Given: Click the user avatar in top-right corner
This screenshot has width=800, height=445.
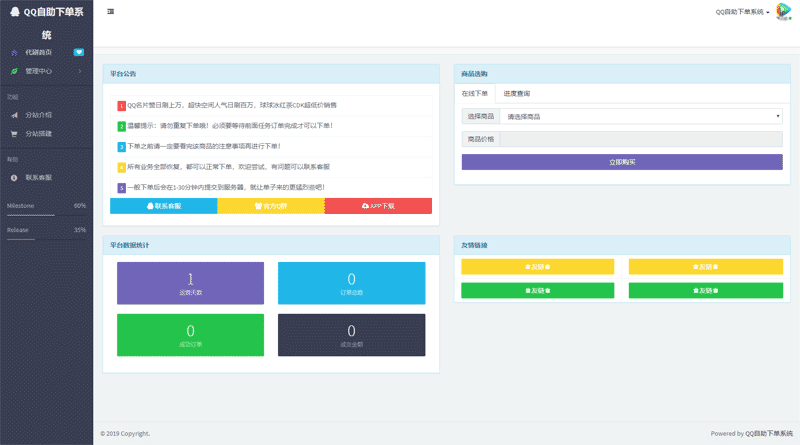Looking at the screenshot, I should point(783,11).
